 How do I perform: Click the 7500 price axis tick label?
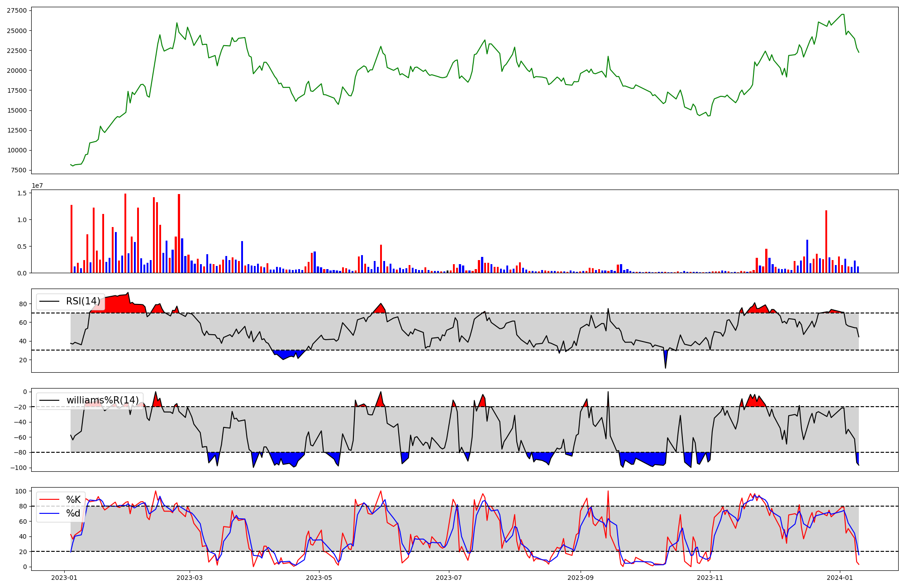(x=18, y=171)
